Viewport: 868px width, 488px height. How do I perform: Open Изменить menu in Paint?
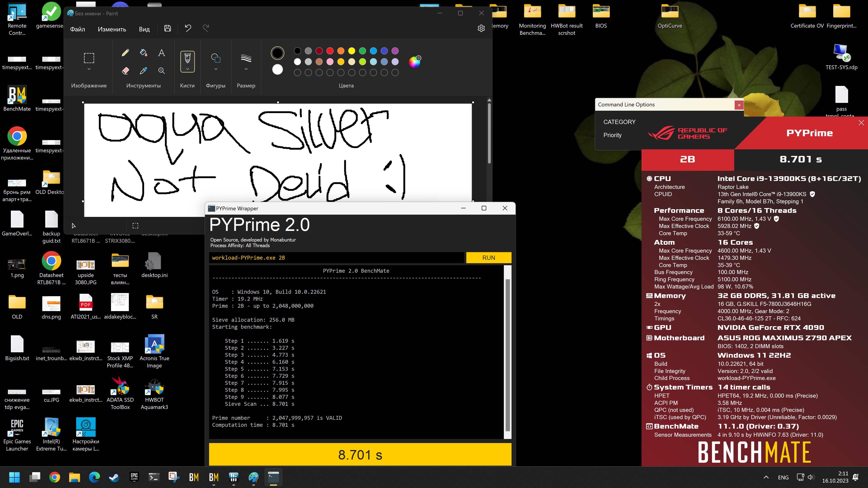[x=112, y=29]
